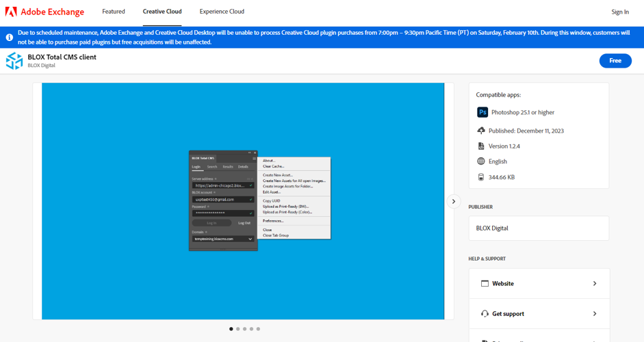Select the Creative Cloud tab
This screenshot has width=644, height=342.
click(162, 12)
